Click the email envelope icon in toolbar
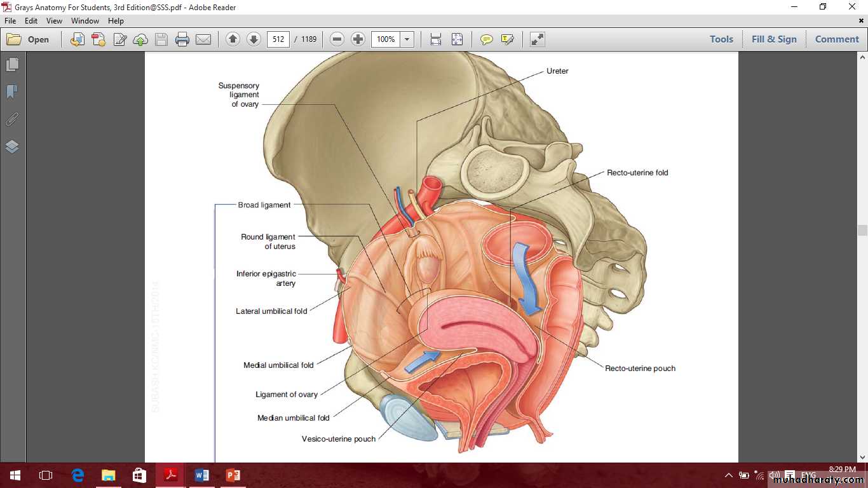Image resolution: width=868 pixels, height=488 pixels. point(203,39)
